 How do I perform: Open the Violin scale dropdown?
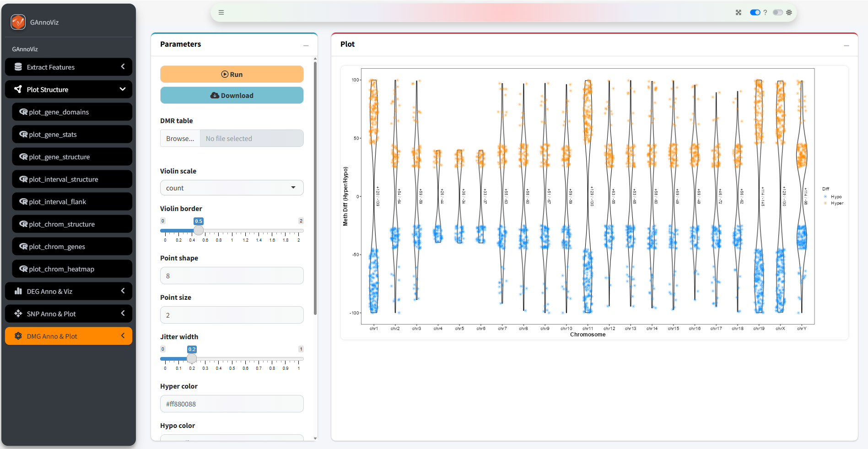pos(232,188)
